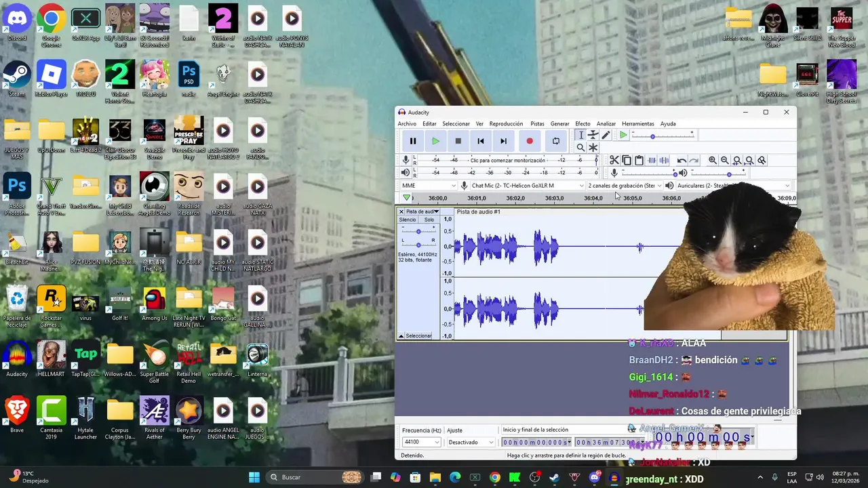Click the playback meter speaker icon
This screenshot has width=868, height=488.
406,173
